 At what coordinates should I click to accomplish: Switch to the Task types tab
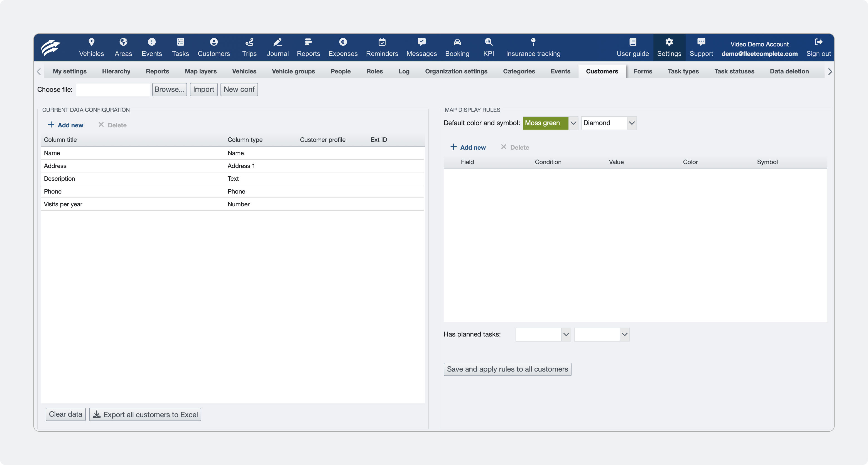tap(683, 71)
